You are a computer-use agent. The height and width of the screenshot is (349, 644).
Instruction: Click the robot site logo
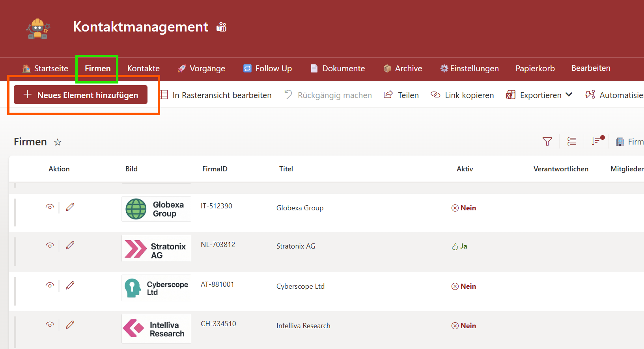[38, 29]
